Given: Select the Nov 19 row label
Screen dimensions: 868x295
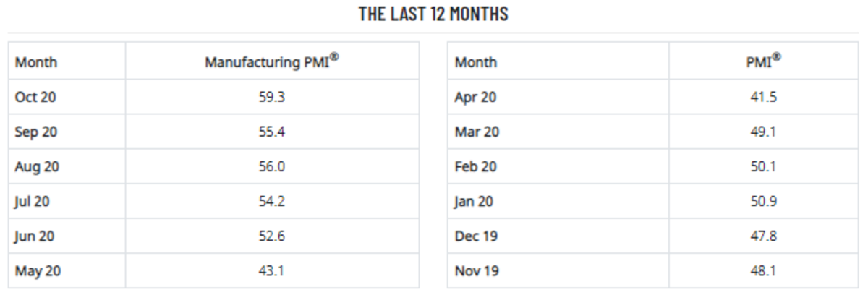Looking at the screenshot, I should click(477, 271).
